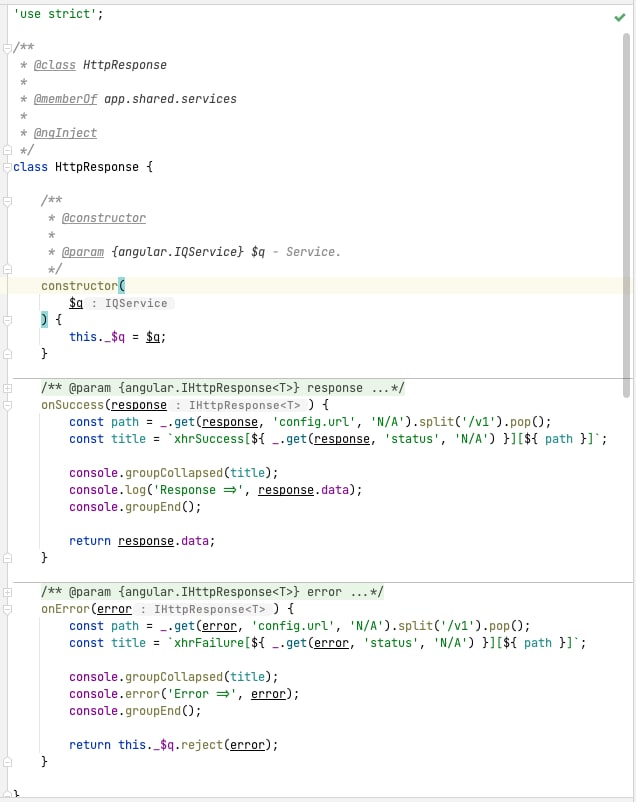The height and width of the screenshot is (802, 636).
Task: Click the @memberOf JSDoc tag
Action: point(65,99)
